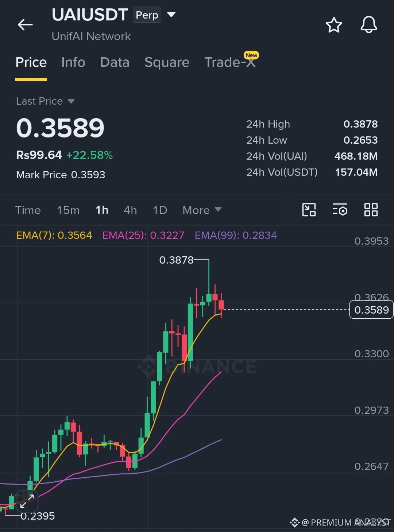Expand chart to fullscreen with diagonal arrows
Screen dimensions: 394x532
point(27,501)
